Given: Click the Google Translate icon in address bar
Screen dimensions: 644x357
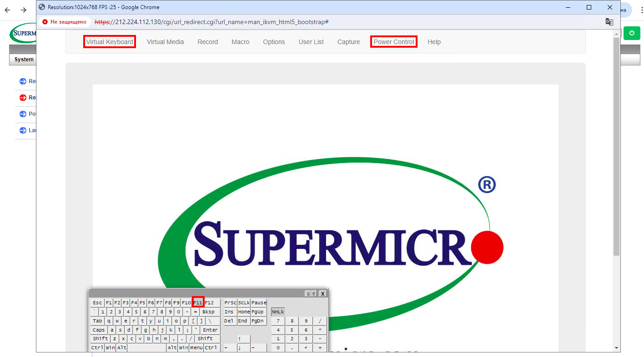Looking at the screenshot, I should pos(609,22).
